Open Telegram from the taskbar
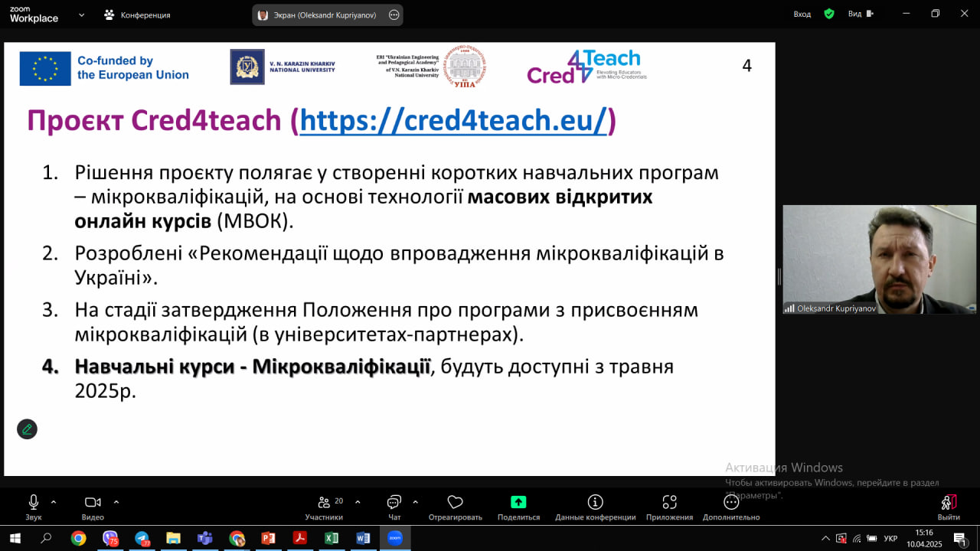The image size is (980, 551). (142, 538)
